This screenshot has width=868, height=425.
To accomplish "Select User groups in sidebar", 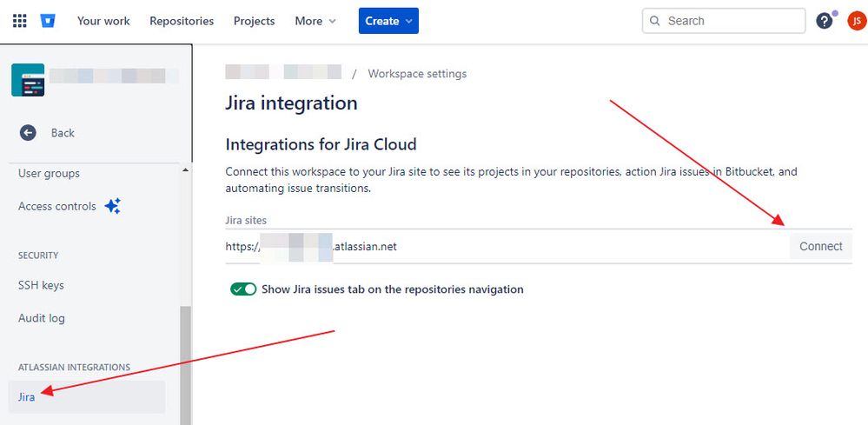I will tap(49, 173).
